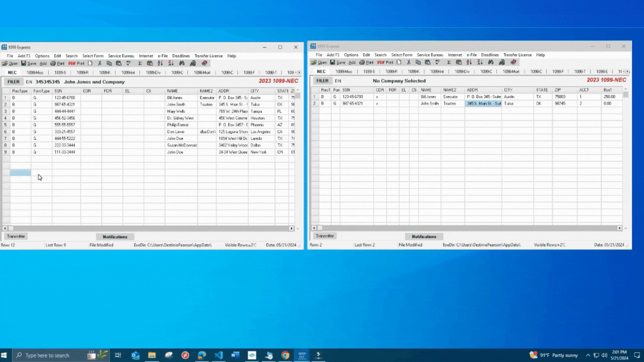Click the Sum (sigma) icon in left toolbar
Viewport: 644px width, 362px height.
(x=140, y=63)
